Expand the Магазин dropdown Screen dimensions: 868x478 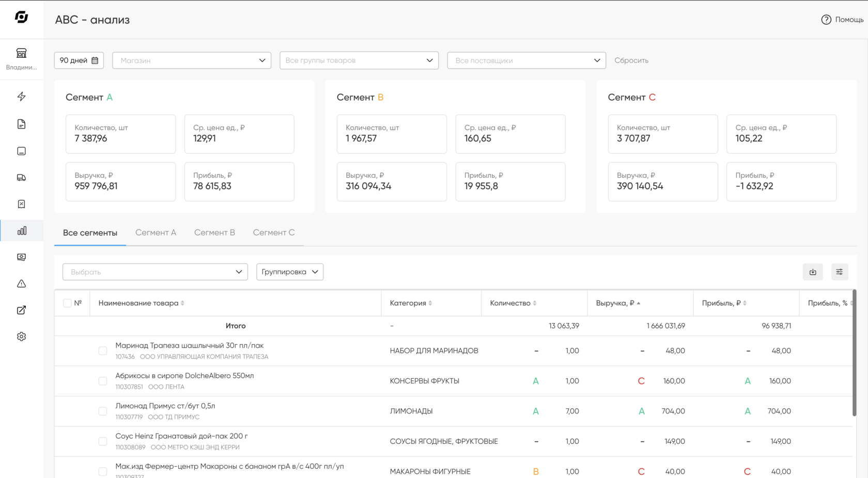tap(192, 60)
